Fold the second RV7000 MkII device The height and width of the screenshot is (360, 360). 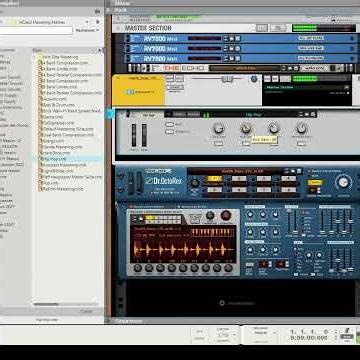coord(127,49)
